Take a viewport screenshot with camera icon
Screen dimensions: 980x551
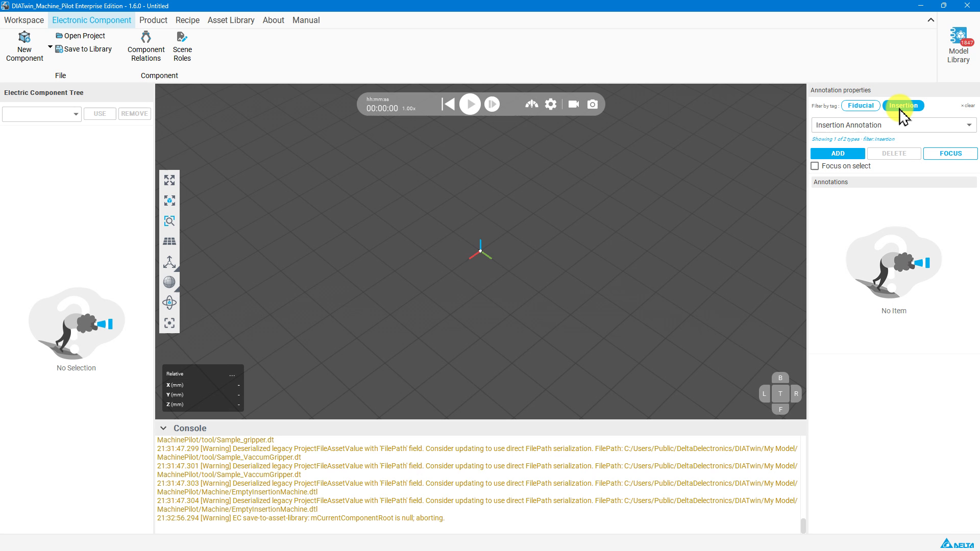click(x=592, y=105)
